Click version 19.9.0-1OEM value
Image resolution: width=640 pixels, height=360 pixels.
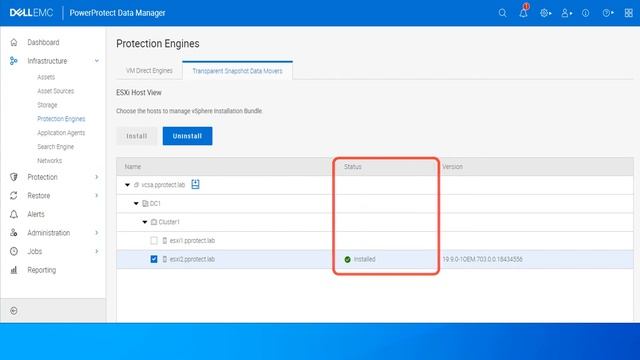click(482, 259)
